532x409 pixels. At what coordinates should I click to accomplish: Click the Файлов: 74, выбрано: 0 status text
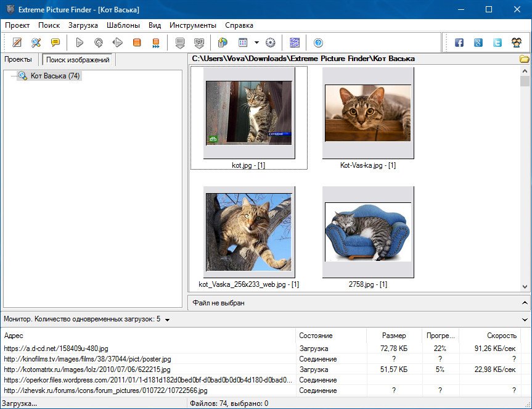(229, 403)
